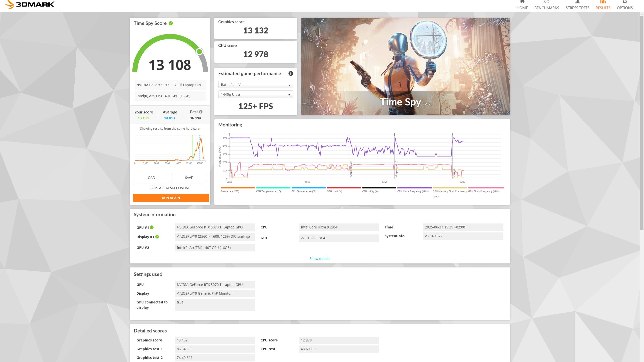The height and width of the screenshot is (362, 644).
Task: Click the Stress Tests icon
Action: (x=577, y=2)
